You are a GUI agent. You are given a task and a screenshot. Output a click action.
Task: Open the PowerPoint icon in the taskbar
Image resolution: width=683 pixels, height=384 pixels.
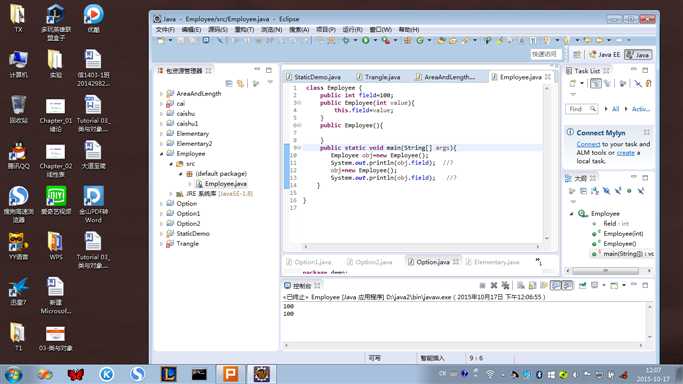[230, 374]
